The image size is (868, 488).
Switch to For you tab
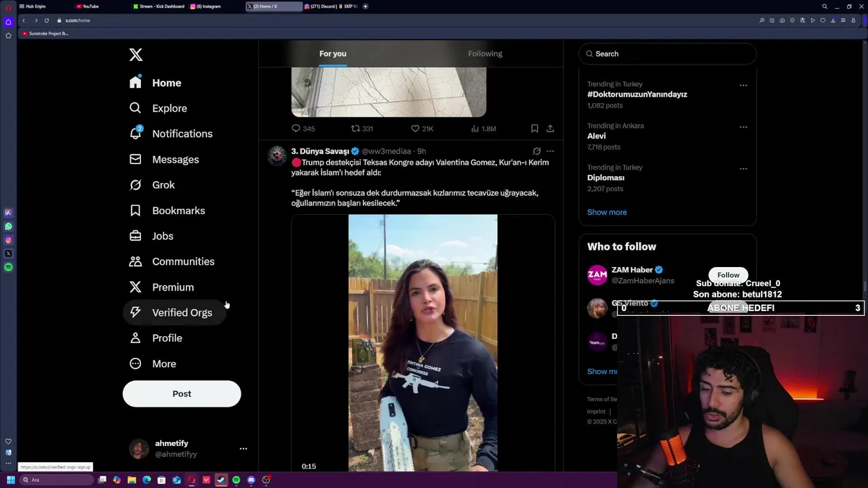pos(333,54)
